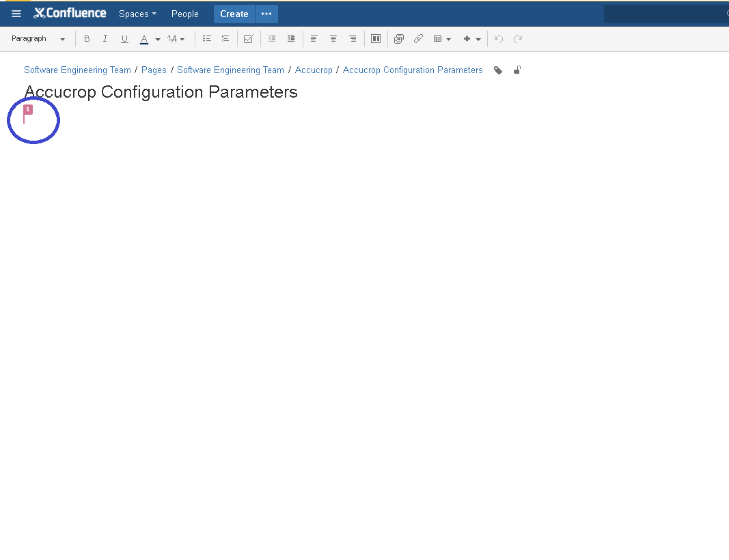Insert a bullet list
The image size is (729, 560).
coord(207,38)
